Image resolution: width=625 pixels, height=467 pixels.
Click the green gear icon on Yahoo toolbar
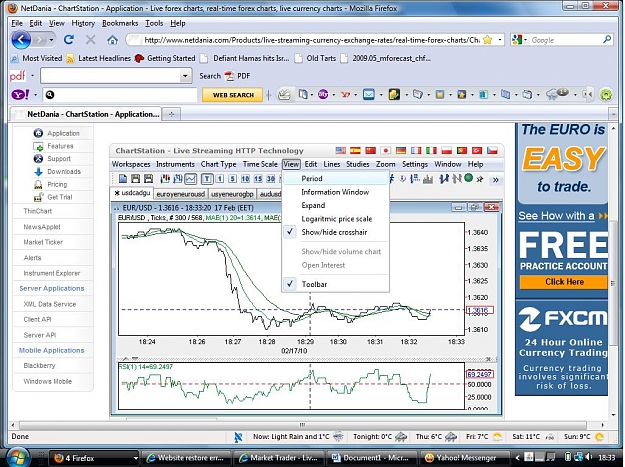click(606, 95)
